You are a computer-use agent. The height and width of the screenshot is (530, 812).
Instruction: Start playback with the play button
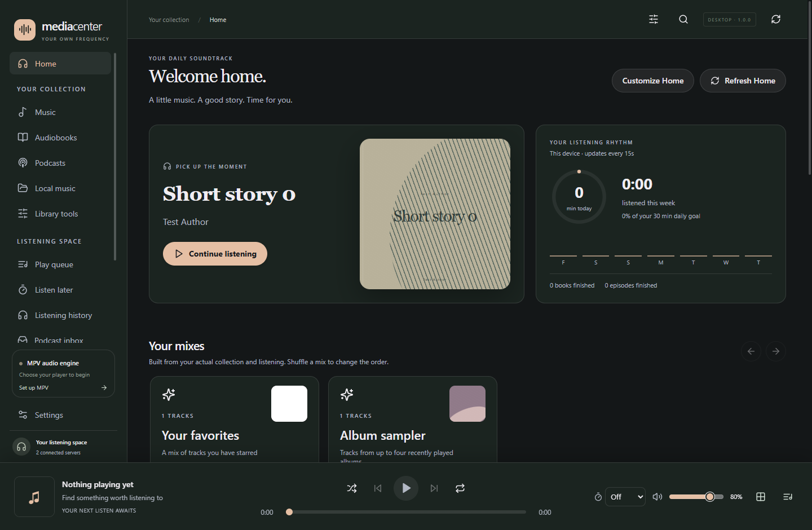click(406, 488)
